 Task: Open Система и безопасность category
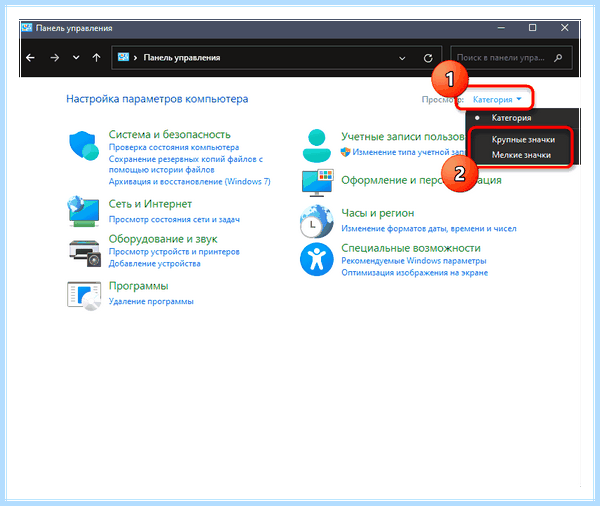pos(170,135)
